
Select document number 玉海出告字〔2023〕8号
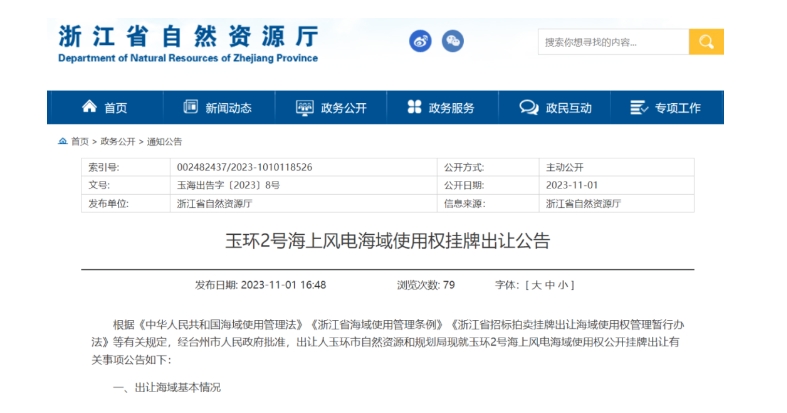[x=228, y=185]
